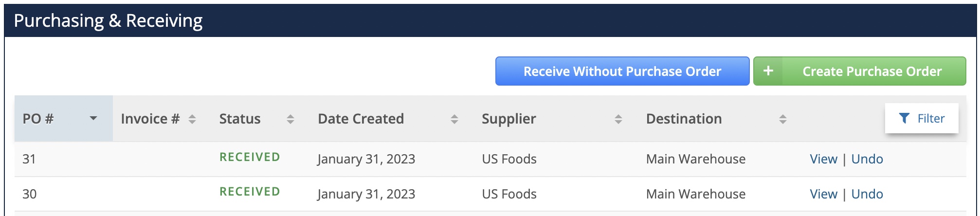Toggle the PO # column sort arrow

click(x=93, y=118)
